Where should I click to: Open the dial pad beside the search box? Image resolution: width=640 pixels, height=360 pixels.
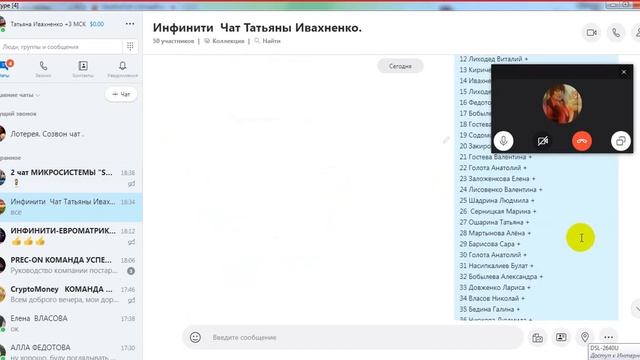point(130,46)
